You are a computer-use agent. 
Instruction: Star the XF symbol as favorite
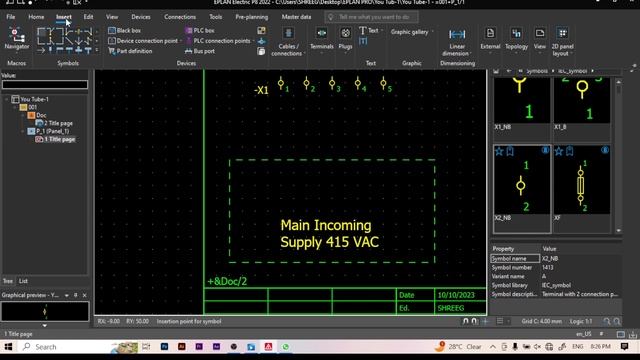pyautogui.click(x=559, y=151)
